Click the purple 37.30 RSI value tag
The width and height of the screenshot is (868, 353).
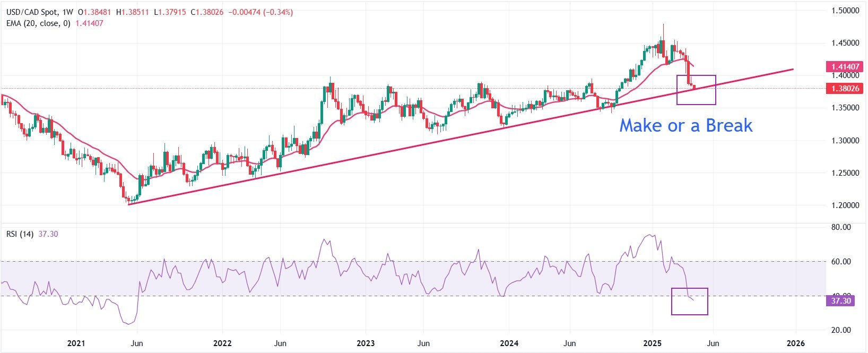840,301
